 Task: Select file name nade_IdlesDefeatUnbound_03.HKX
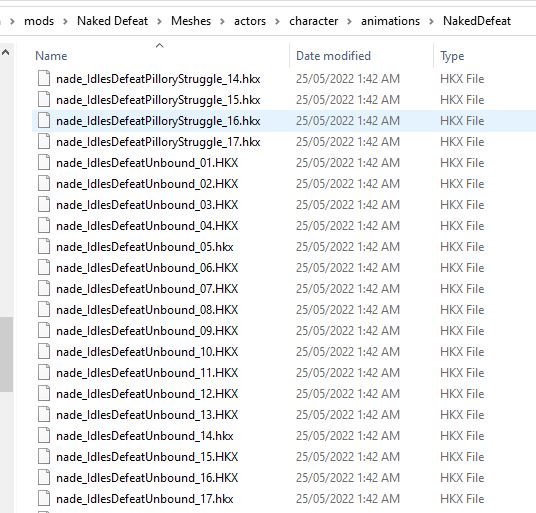point(147,205)
